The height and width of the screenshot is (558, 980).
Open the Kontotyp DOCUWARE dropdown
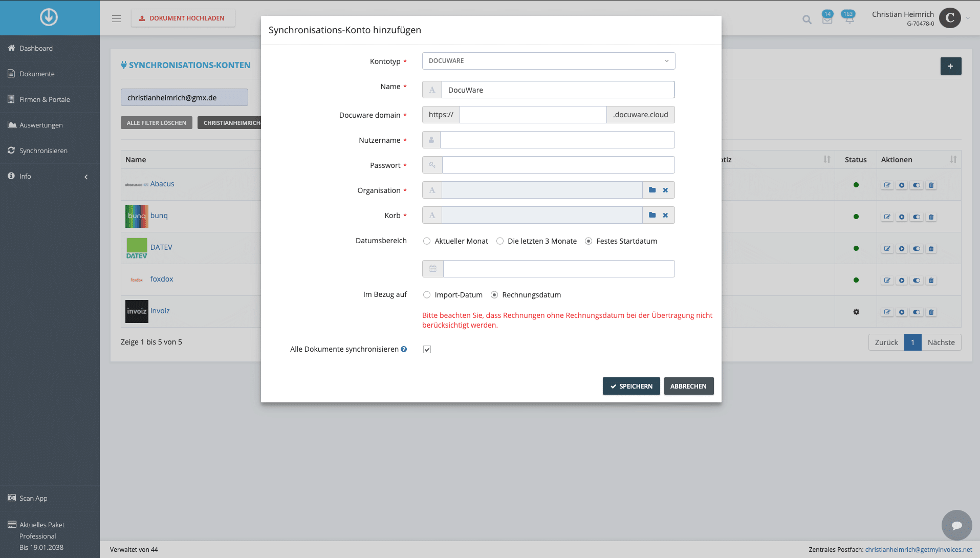[549, 61]
